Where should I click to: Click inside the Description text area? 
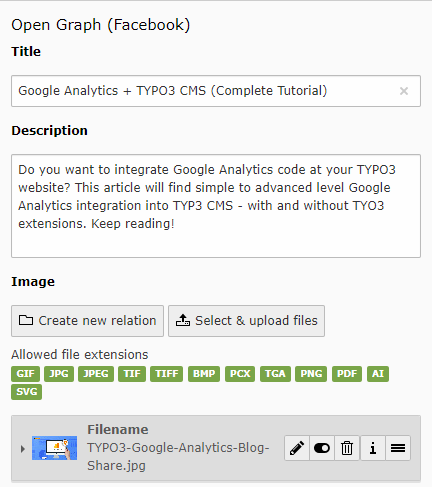pyautogui.click(x=216, y=206)
